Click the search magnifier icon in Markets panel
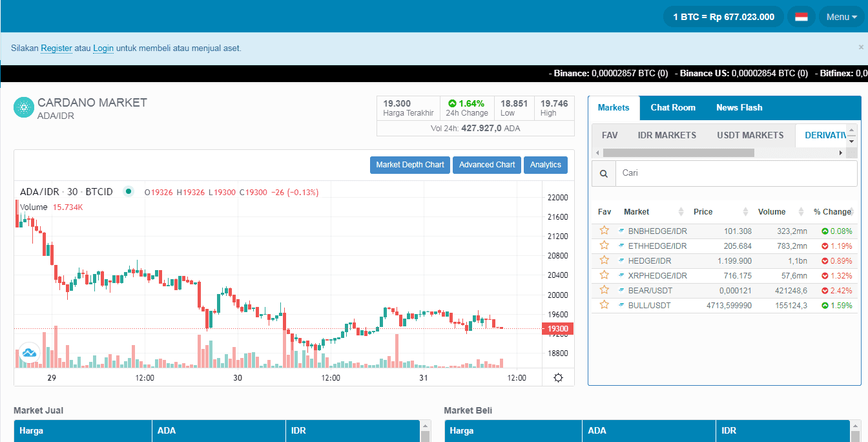 (603, 173)
